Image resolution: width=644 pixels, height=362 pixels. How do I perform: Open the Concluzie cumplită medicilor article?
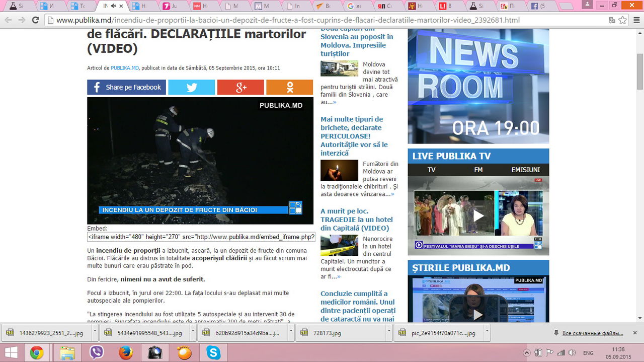(x=358, y=306)
